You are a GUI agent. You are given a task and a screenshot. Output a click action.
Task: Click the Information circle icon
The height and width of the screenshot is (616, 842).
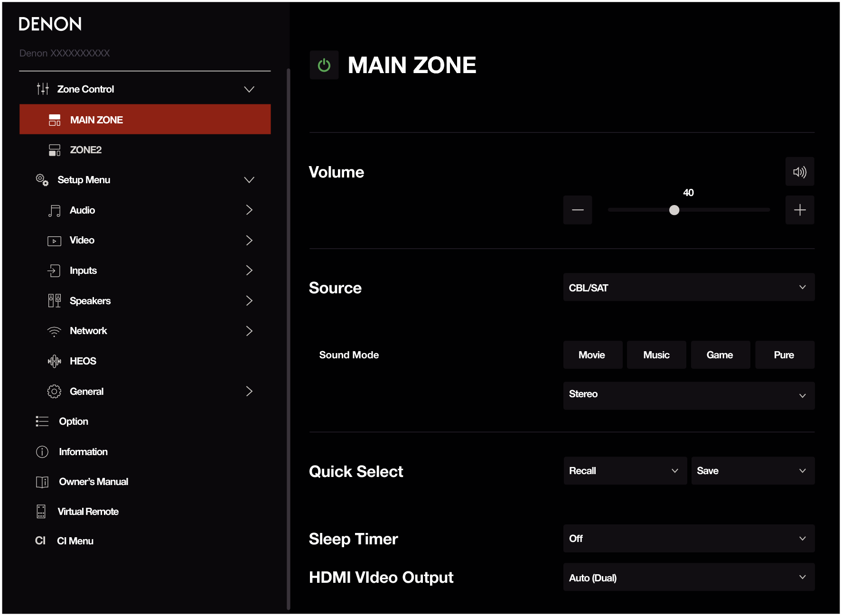(42, 452)
